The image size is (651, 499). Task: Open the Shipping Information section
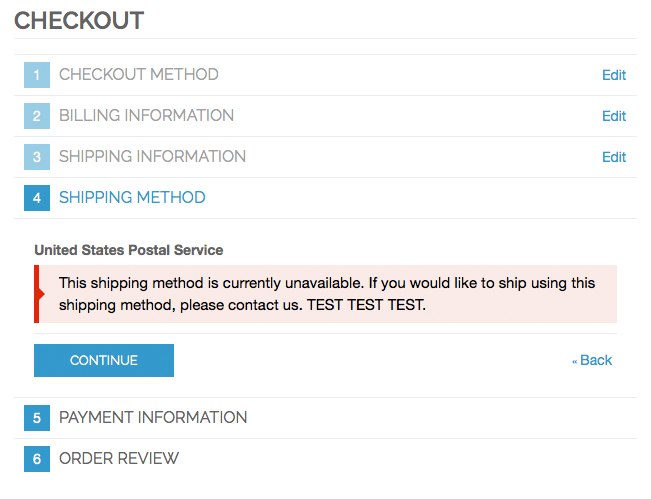pos(152,157)
